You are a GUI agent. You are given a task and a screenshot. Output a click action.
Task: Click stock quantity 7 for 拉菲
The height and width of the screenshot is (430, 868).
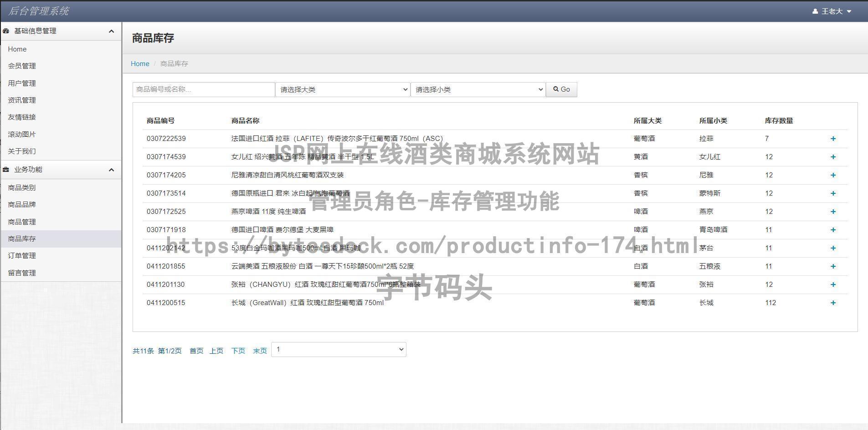pos(767,139)
